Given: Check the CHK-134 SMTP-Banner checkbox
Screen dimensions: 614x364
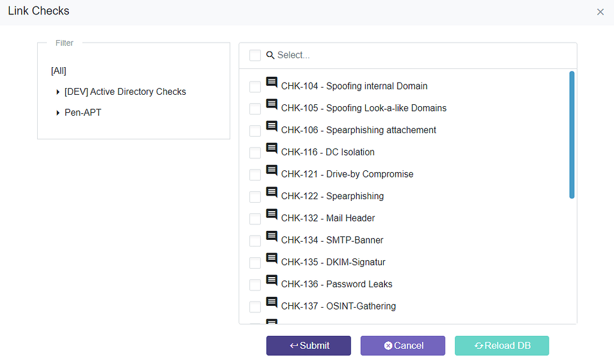Looking at the screenshot, I should pos(255,240).
